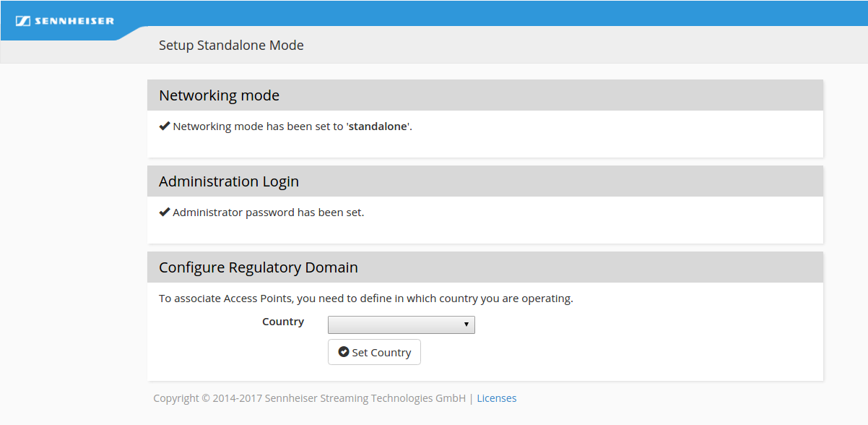This screenshot has width=868, height=425.
Task: Select the Networking mode section header
Action: point(219,95)
